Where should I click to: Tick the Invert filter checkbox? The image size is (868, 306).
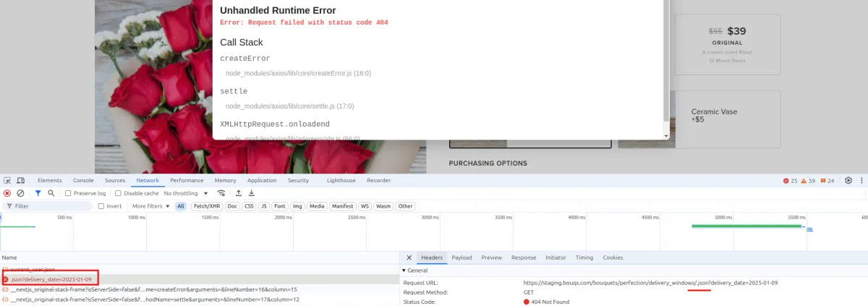(101, 206)
